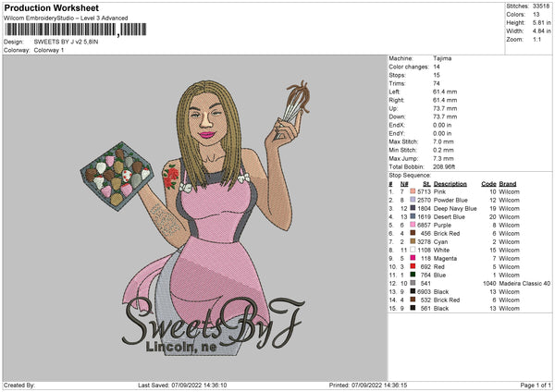Click design name SWEETS BY J v2 5,8IN
This screenshot has width=555, height=392.
tap(66, 42)
